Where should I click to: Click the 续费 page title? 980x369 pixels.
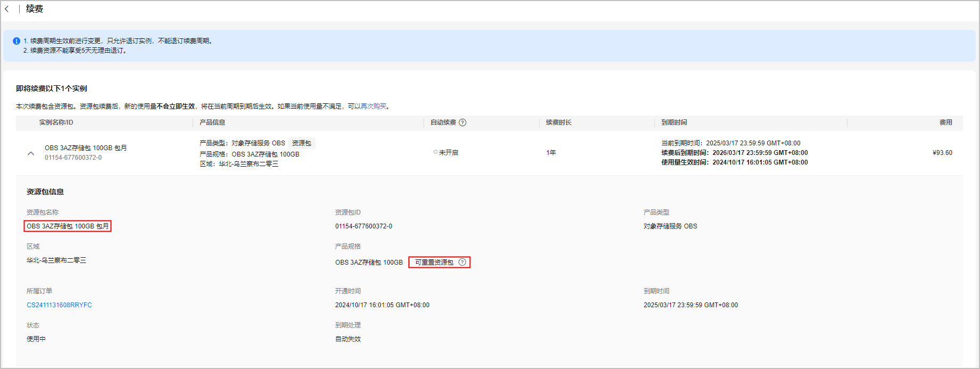pos(35,9)
